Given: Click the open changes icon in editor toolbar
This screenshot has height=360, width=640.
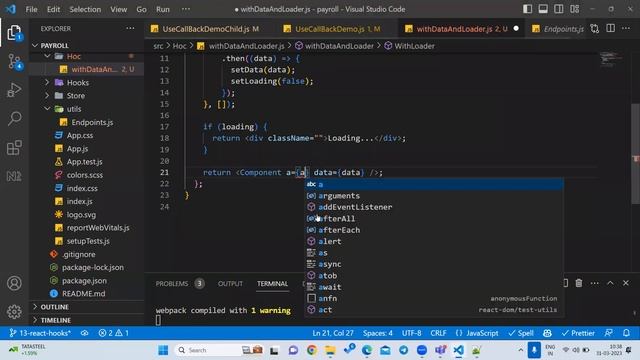Looking at the screenshot, I should (595, 29).
